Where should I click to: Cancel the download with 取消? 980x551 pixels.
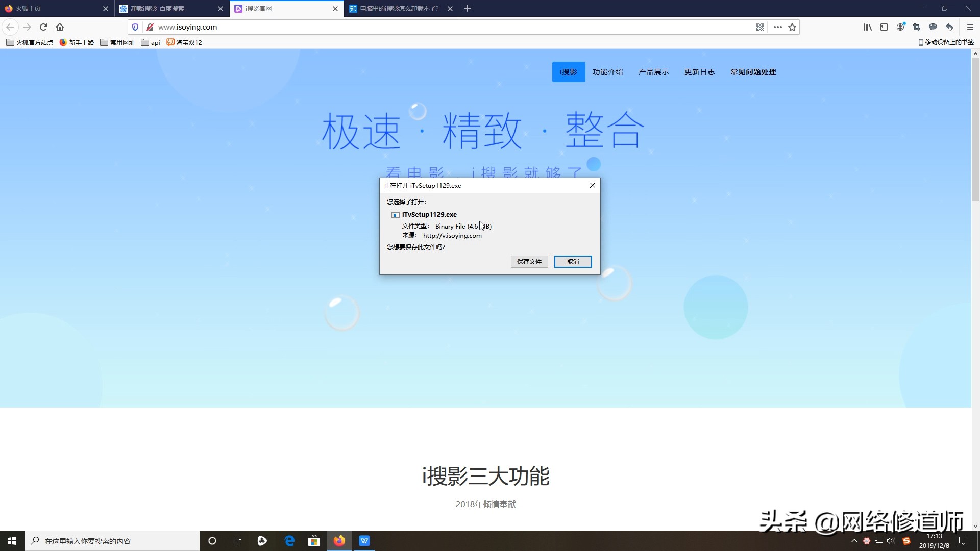tap(573, 261)
